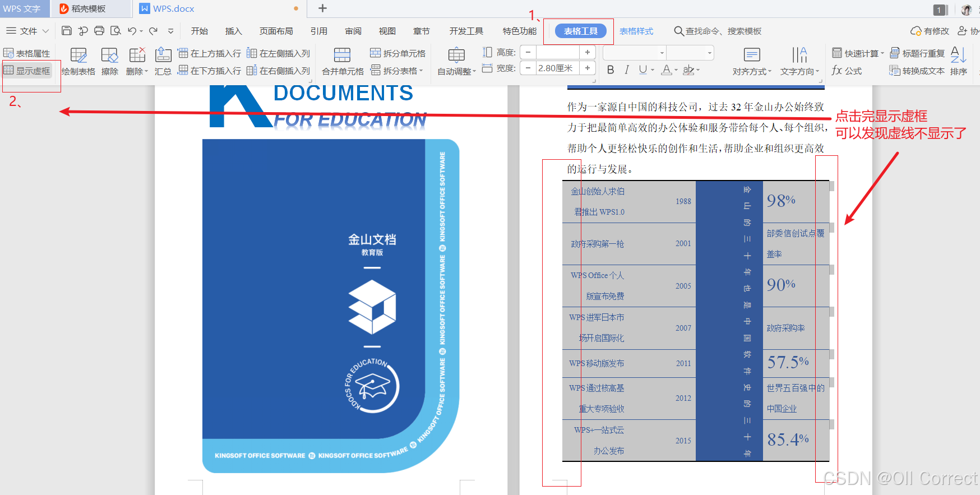Apply text highlight color icon
Viewport: 980px width, 495px height.
click(688, 70)
